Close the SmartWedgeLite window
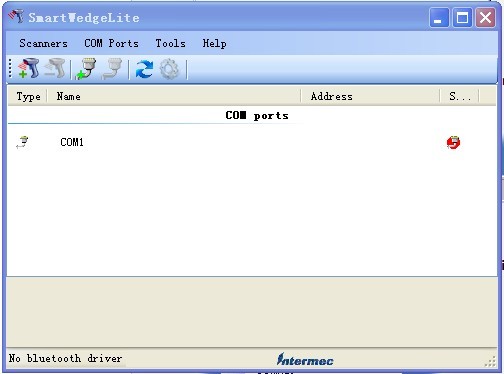This screenshot has width=504, height=374. click(x=485, y=17)
